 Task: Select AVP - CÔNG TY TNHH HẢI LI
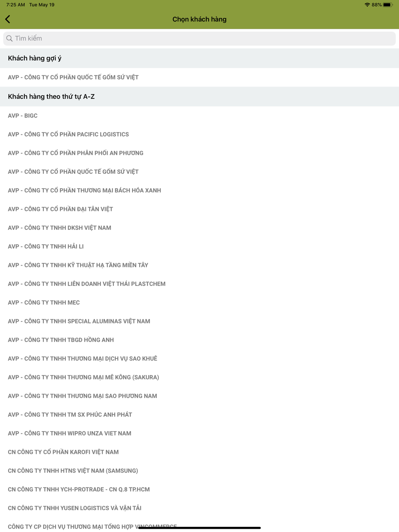(199, 246)
